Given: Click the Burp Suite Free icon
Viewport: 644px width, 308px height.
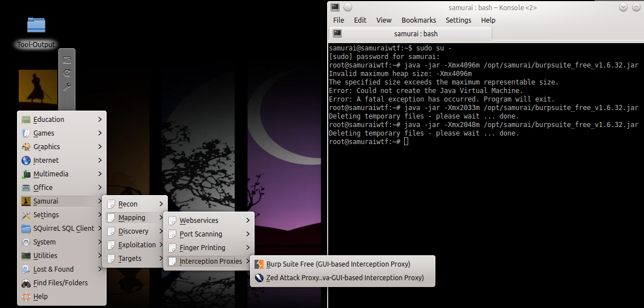Looking at the screenshot, I should [259, 264].
